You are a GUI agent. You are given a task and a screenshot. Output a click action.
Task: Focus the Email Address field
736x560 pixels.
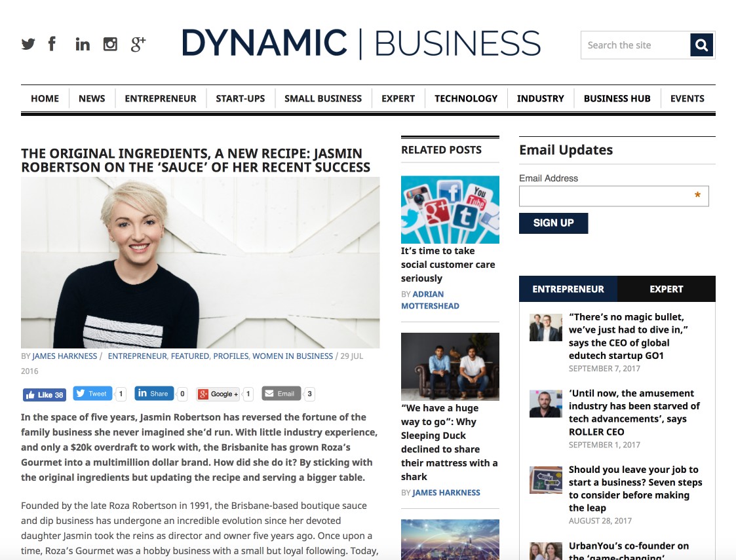pos(614,196)
